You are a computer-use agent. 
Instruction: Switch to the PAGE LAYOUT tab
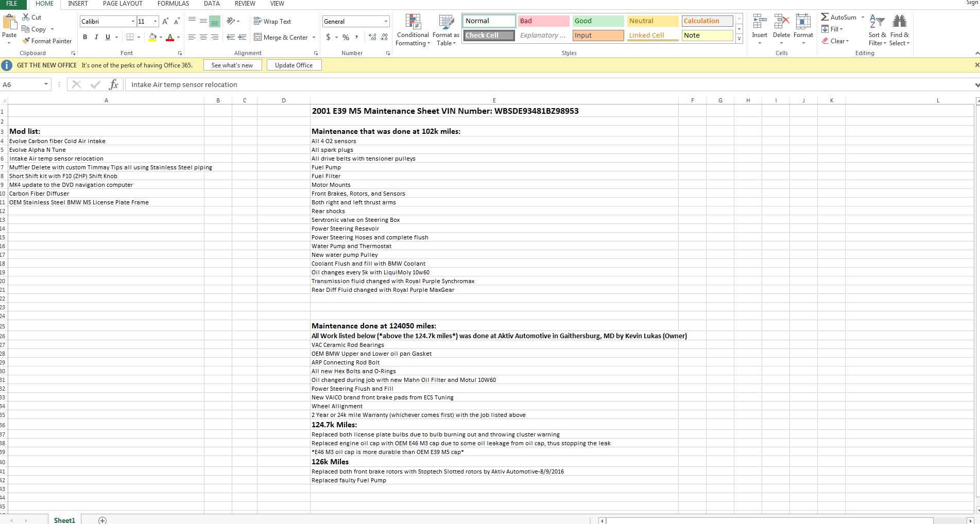tap(123, 4)
